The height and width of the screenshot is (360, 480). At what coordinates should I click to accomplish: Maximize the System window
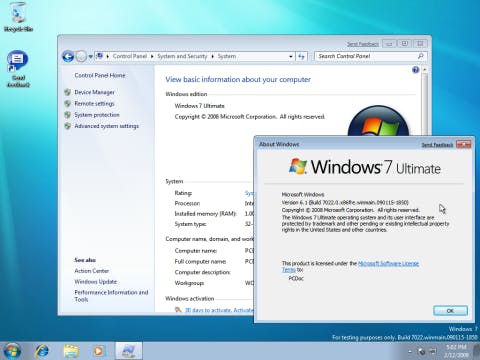click(405, 44)
